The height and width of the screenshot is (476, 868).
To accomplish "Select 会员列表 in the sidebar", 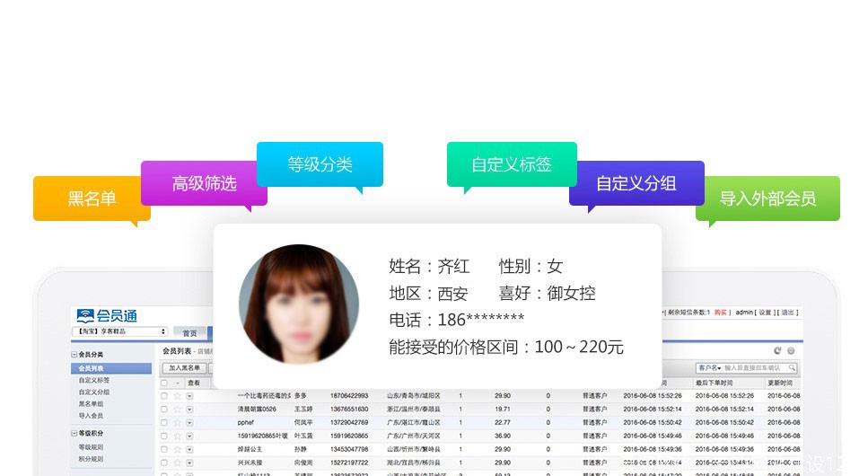I will tap(111, 368).
